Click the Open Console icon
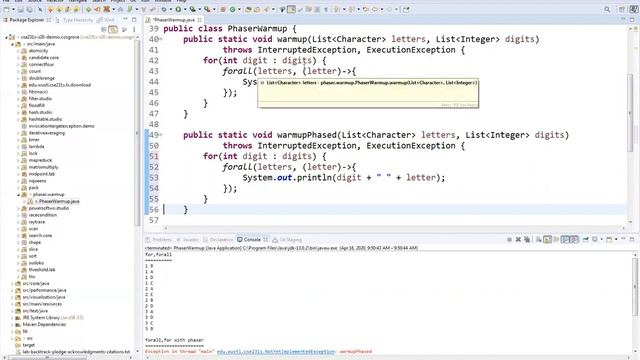 (609, 239)
